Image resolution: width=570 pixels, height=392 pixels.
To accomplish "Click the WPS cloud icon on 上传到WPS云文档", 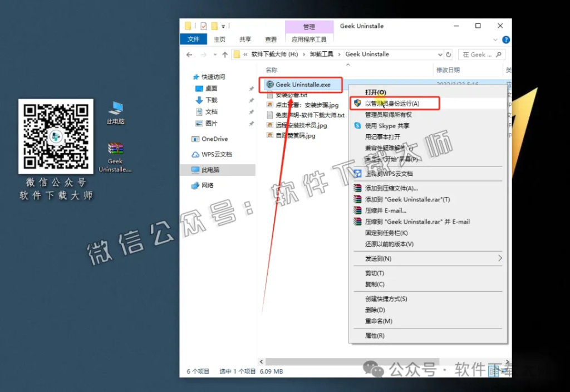I will click(x=357, y=174).
